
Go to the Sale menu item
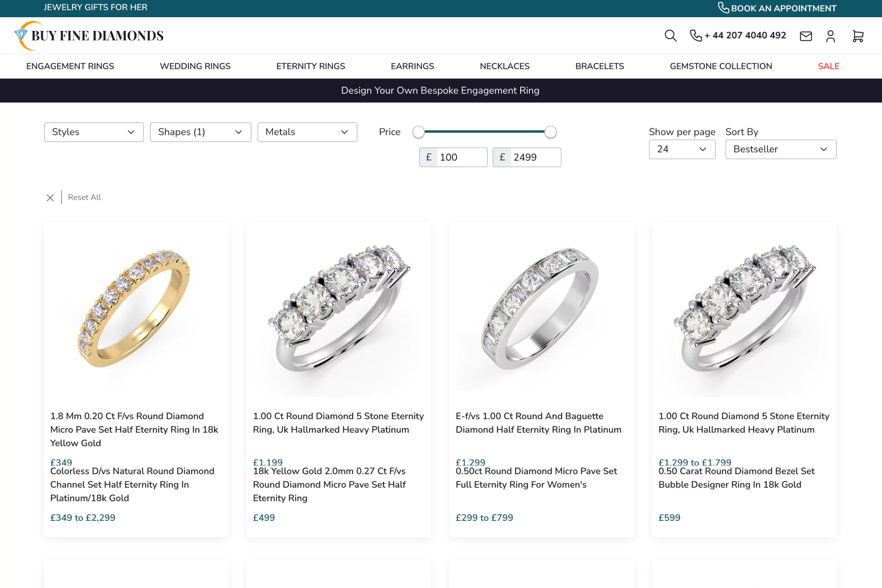828,66
